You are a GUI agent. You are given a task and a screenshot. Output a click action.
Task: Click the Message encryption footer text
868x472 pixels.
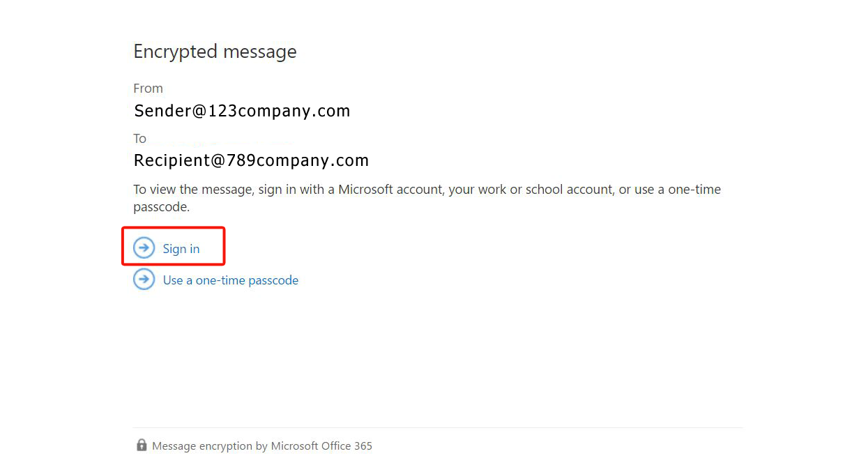[209, 446]
